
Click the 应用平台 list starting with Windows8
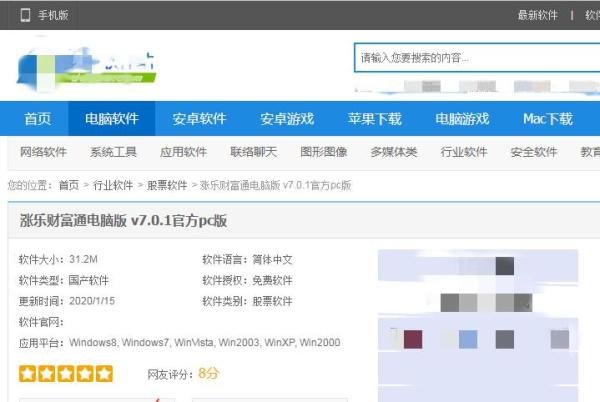pyautogui.click(x=205, y=342)
